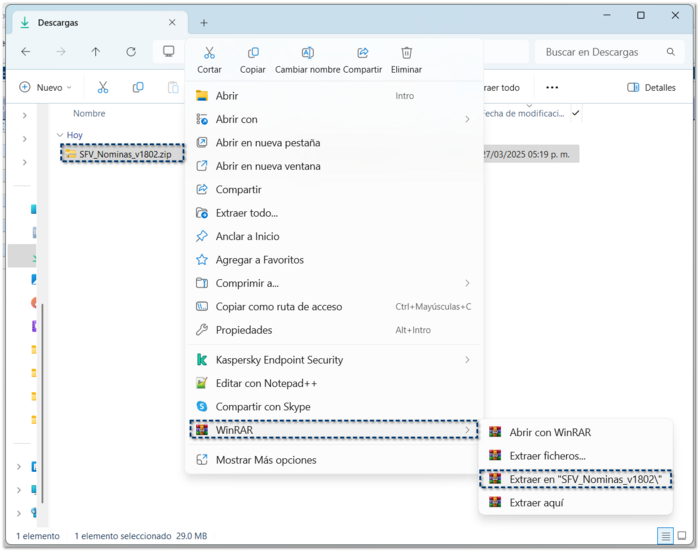Image resolution: width=700 pixels, height=552 pixels.
Task: Go up one folder level
Action: (x=96, y=52)
